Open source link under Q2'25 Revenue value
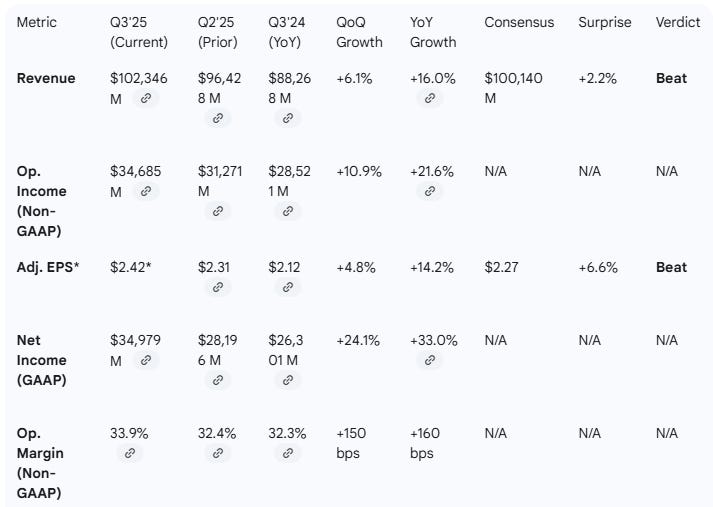 (217, 118)
